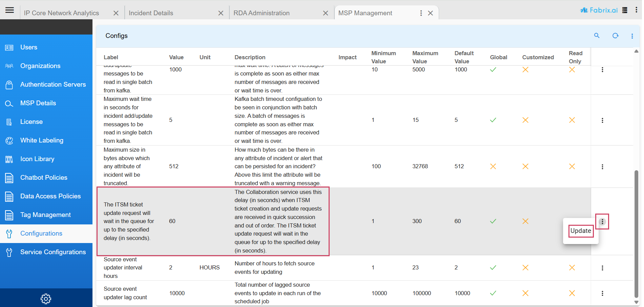Open Authentication Servers page
Viewport: 644px width, 307px height.
pos(53,85)
